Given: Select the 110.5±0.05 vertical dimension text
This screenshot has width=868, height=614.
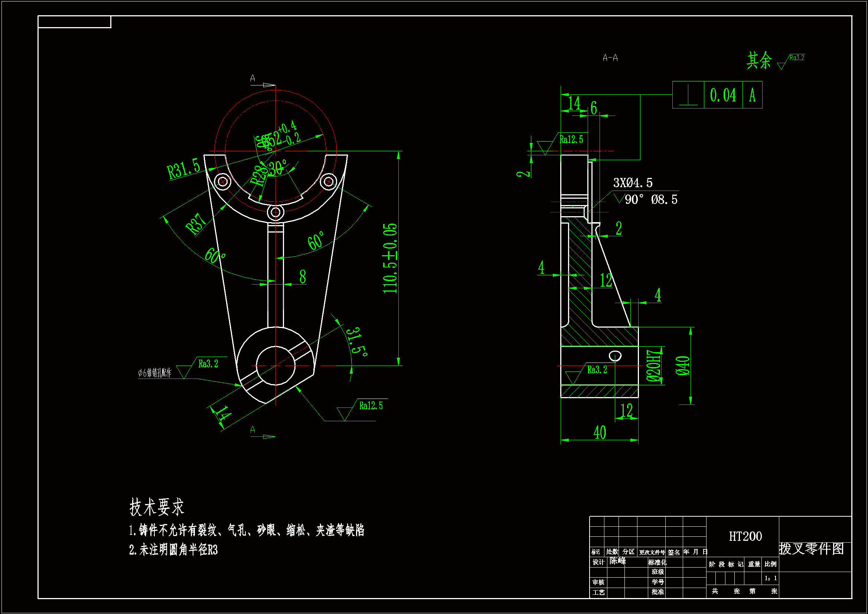Looking at the screenshot, I should pos(391,259).
